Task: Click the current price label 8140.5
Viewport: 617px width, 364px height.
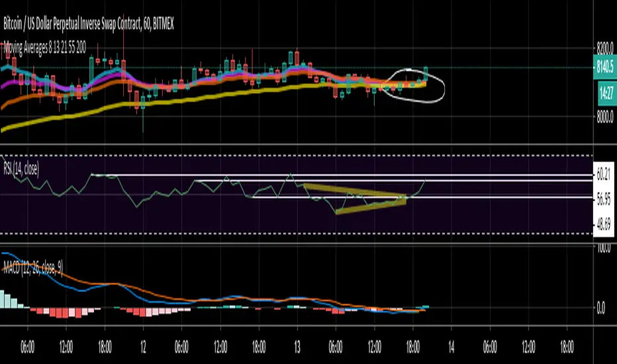Action: (605, 68)
